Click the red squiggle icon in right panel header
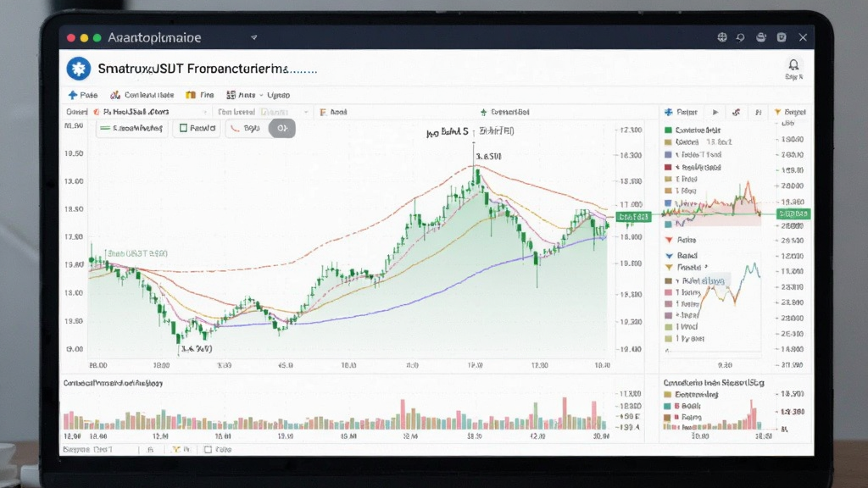The height and width of the screenshot is (488, 868). point(736,112)
